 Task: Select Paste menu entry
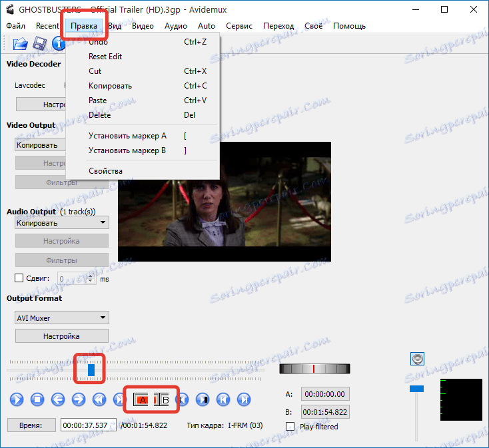click(x=143, y=101)
